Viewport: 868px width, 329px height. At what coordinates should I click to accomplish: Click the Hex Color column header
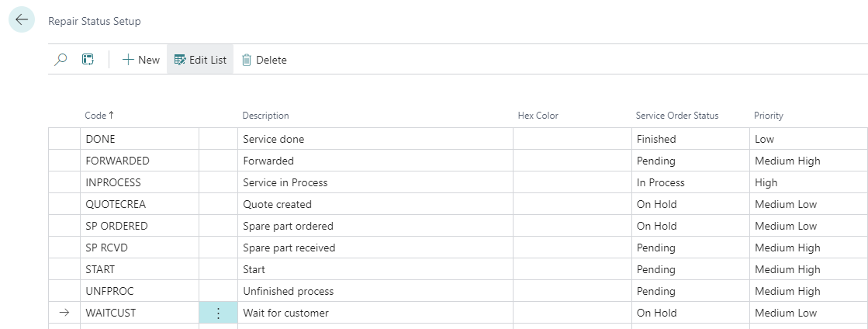tap(538, 116)
